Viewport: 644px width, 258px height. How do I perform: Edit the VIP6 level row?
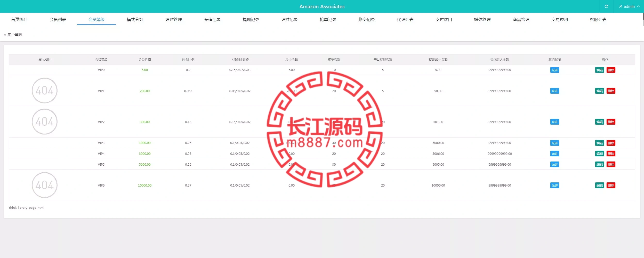click(599, 185)
